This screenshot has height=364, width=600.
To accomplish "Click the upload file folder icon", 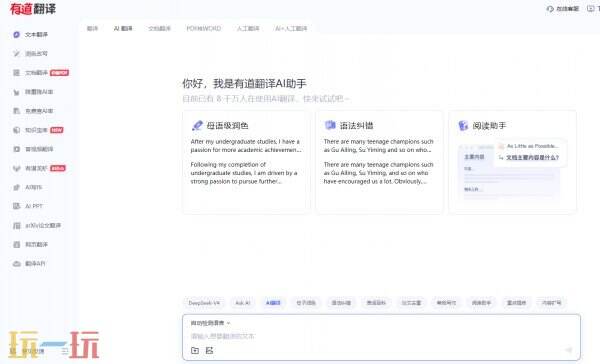I will 195,350.
